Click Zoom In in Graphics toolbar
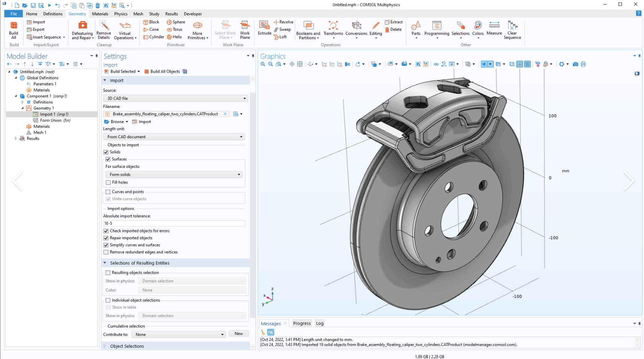644x359 pixels. click(x=263, y=64)
